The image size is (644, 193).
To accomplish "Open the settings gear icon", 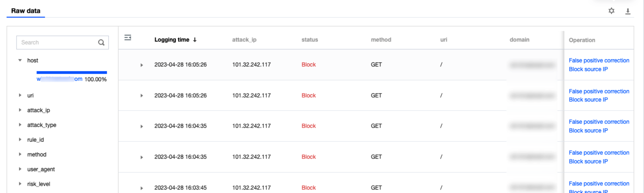I will coord(612,11).
